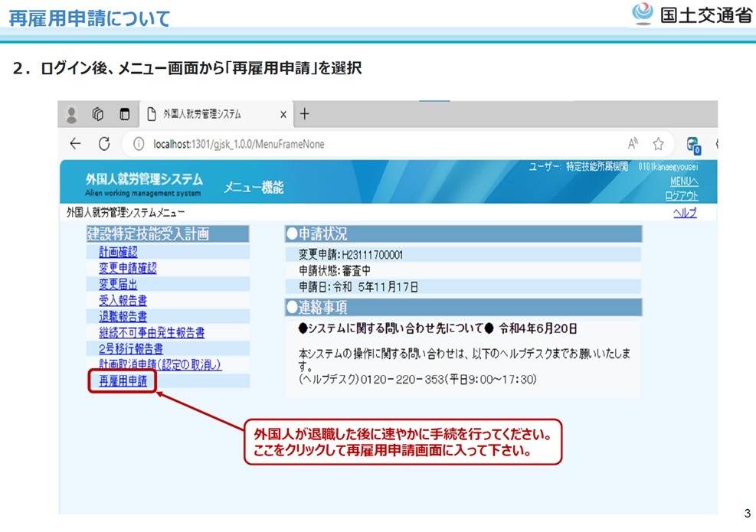Select 継続不可事由発生報告書 in the menu
Image resolution: width=756 pixels, height=532 pixels.
[x=152, y=332]
